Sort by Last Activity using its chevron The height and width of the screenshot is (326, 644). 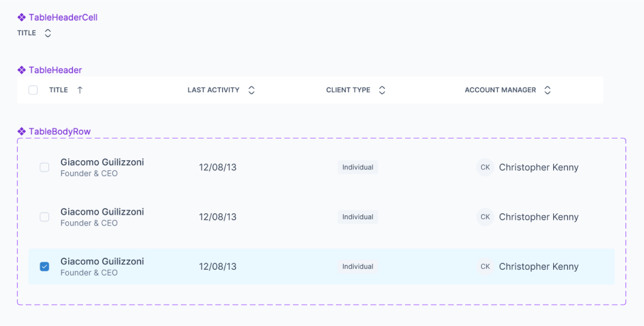[x=251, y=90]
